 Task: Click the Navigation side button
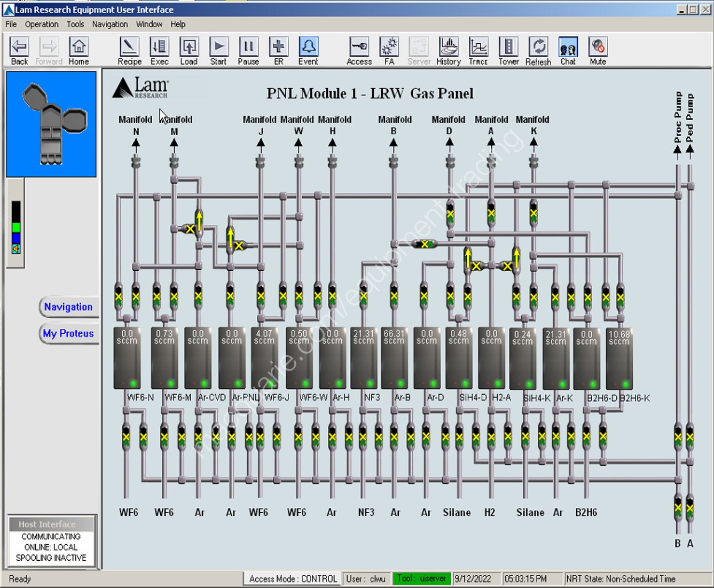68,307
